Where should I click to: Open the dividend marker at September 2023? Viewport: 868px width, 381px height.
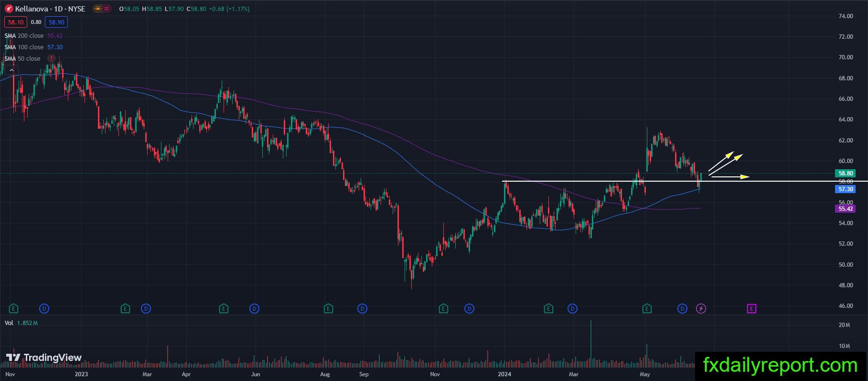(x=363, y=309)
